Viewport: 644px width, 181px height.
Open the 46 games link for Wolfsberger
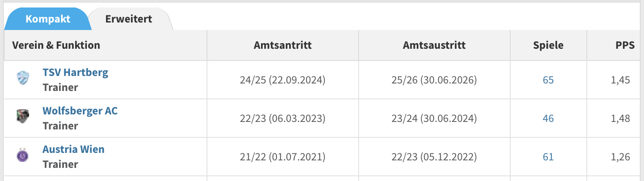pos(548,118)
